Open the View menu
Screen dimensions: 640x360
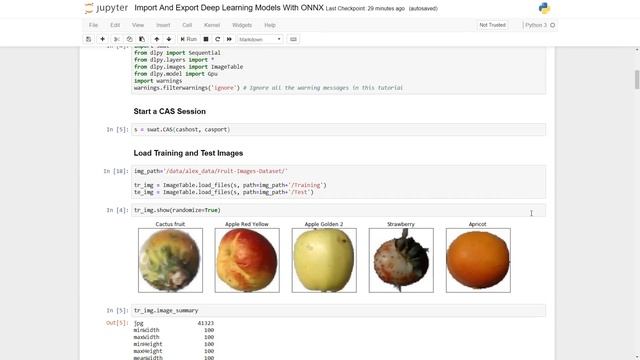[138, 25]
